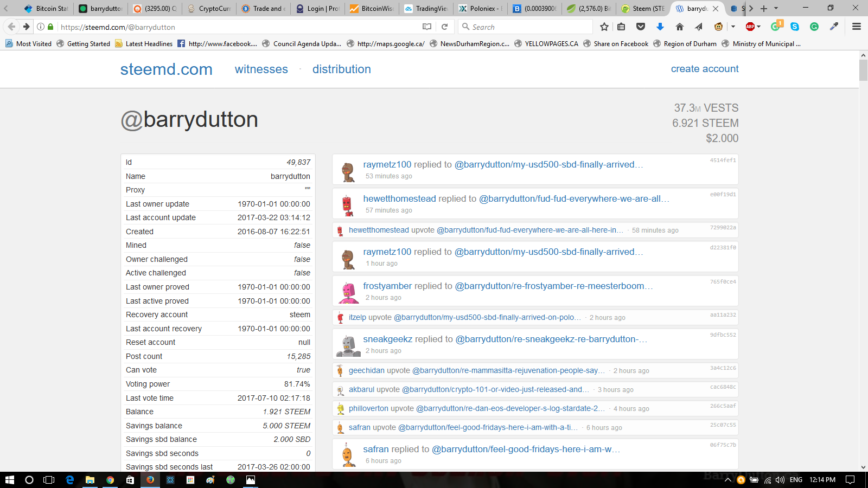
Task: Open the akbarul upvote post link
Action: click(x=495, y=390)
